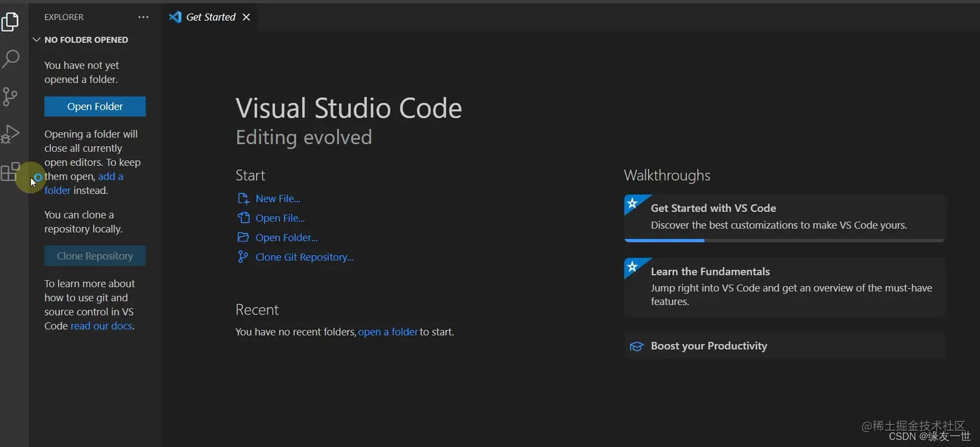Click the 'Recent' heading
The image size is (980, 447).
257,309
